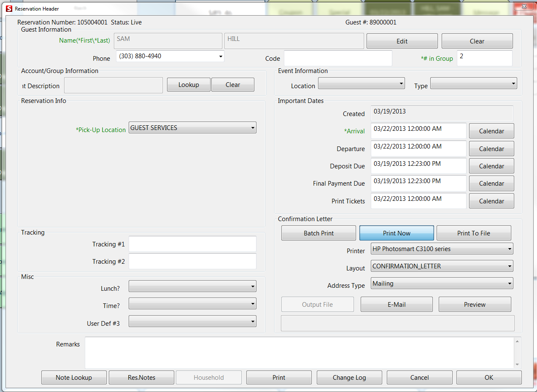This screenshot has width=537, height=392.
Task: Click the Edit guest name button
Action: coord(402,41)
